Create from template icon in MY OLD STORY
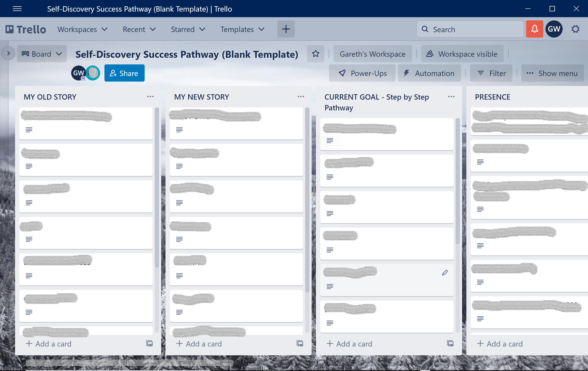Image resolution: width=588 pixels, height=371 pixels. pos(149,343)
